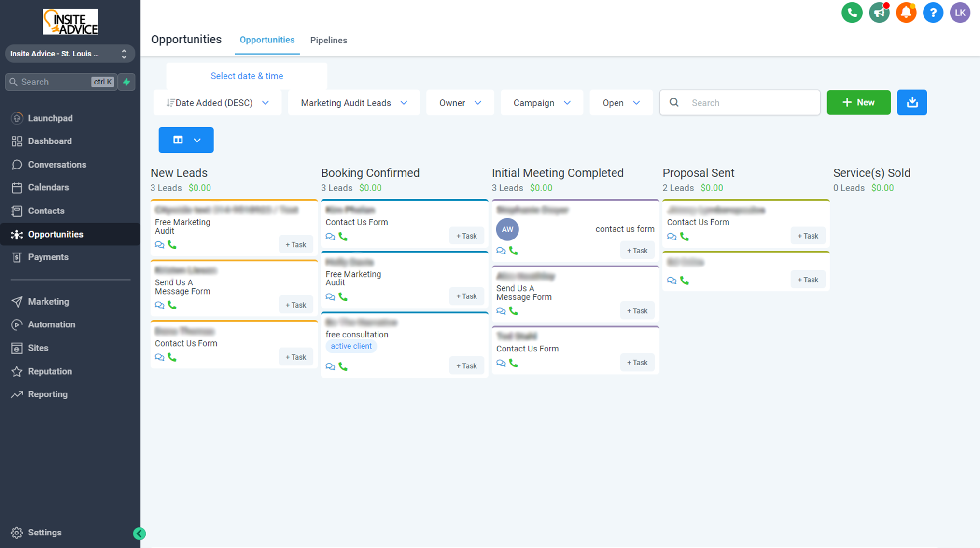Open the Marketing Audit Leads pipeline dropdown
This screenshot has height=548, width=980.
(x=353, y=102)
